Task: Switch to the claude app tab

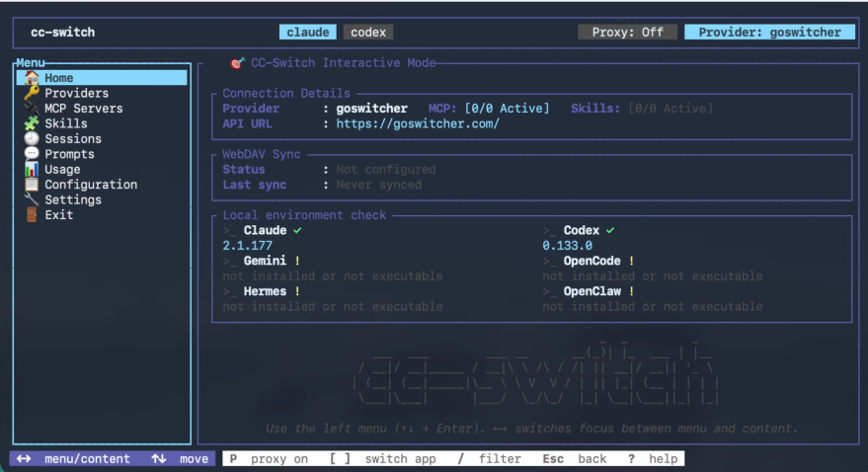Action: [308, 33]
